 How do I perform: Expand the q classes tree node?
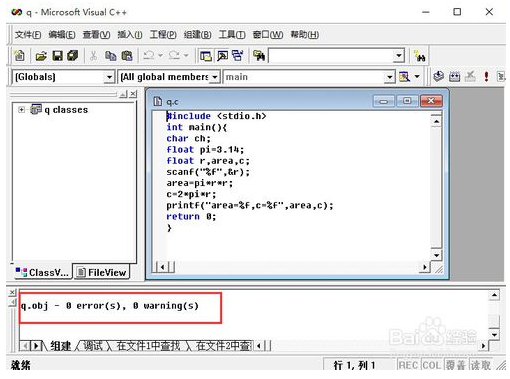point(22,110)
